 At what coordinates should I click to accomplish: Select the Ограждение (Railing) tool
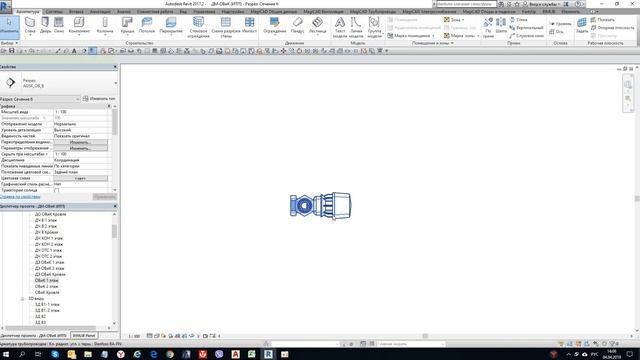point(275,25)
